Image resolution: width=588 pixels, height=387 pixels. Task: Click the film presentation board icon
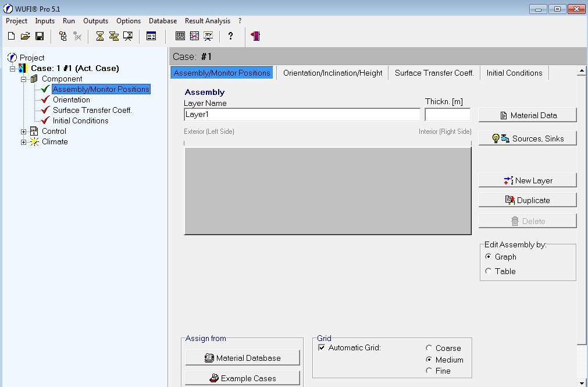point(208,36)
